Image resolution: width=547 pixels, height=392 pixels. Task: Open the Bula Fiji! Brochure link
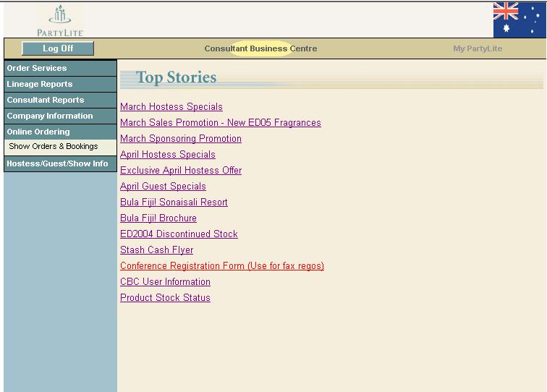[158, 218]
